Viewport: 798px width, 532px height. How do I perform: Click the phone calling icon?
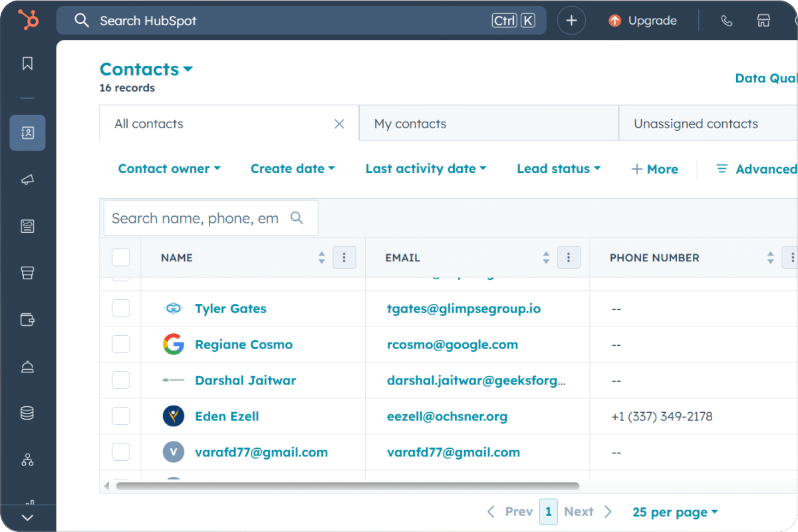(x=727, y=21)
